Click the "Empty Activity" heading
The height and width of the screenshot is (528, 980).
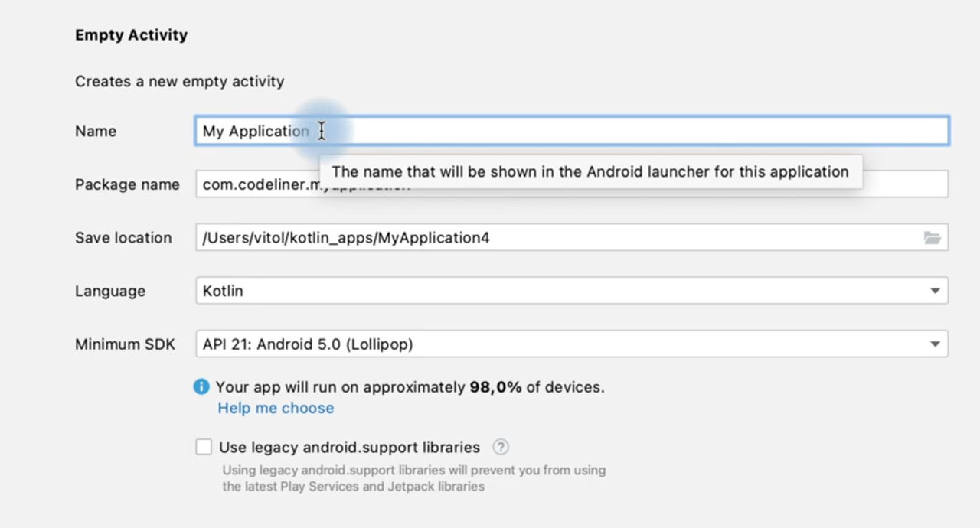coord(131,35)
